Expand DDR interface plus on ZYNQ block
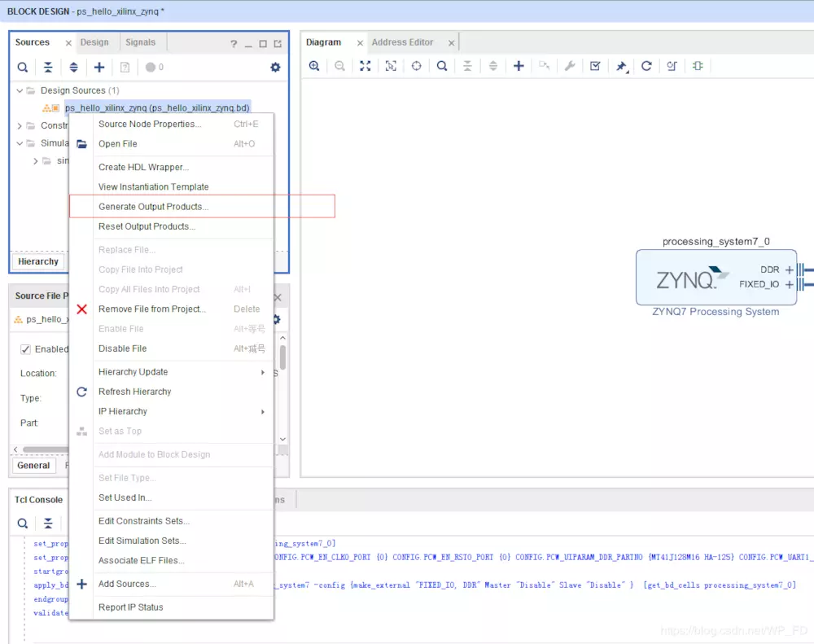814x644 pixels. coord(789,269)
